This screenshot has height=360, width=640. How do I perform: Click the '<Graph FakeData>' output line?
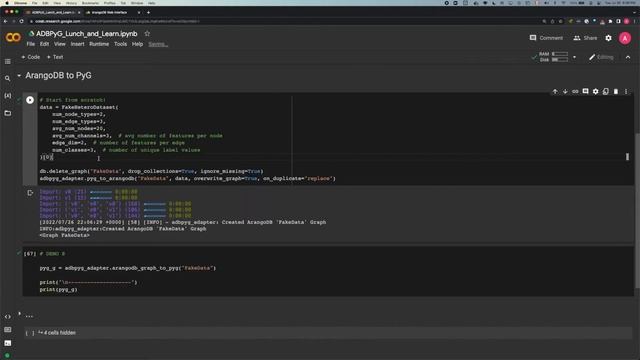click(x=64, y=236)
